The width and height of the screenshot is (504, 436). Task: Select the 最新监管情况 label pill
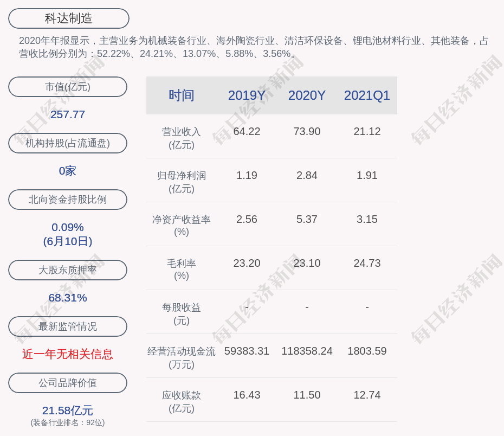pyautogui.click(x=68, y=326)
